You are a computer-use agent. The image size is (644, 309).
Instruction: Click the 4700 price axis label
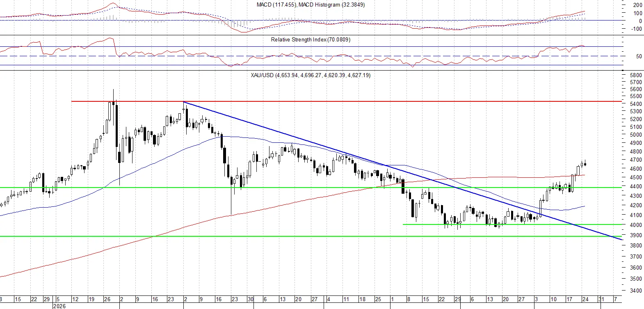pos(636,160)
